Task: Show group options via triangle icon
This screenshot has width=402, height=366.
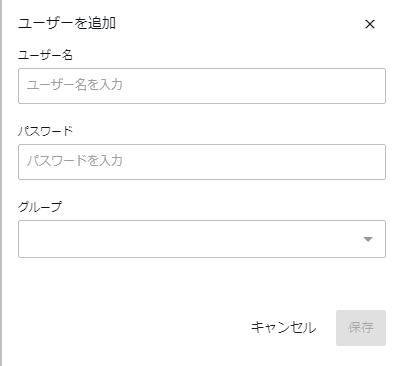Action: [x=368, y=239]
